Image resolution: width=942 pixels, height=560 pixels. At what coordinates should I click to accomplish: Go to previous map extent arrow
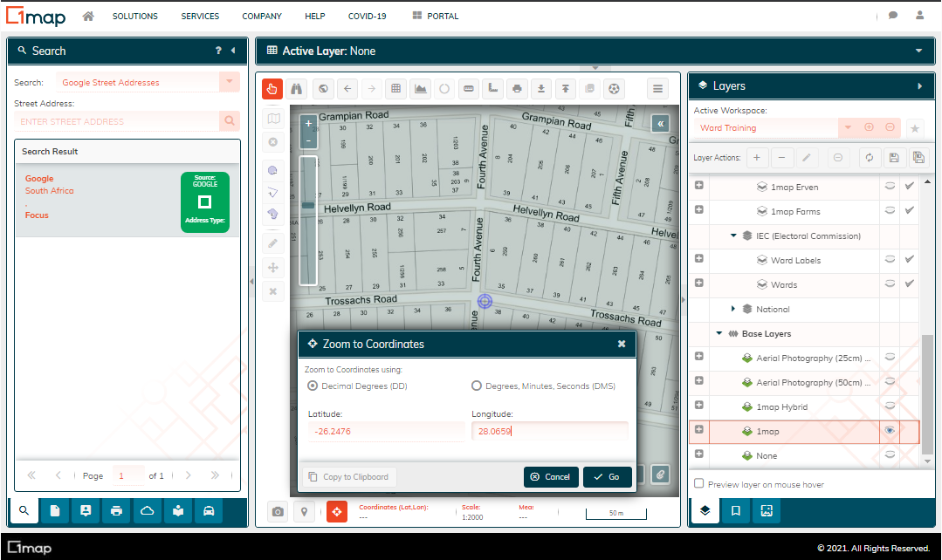347,89
